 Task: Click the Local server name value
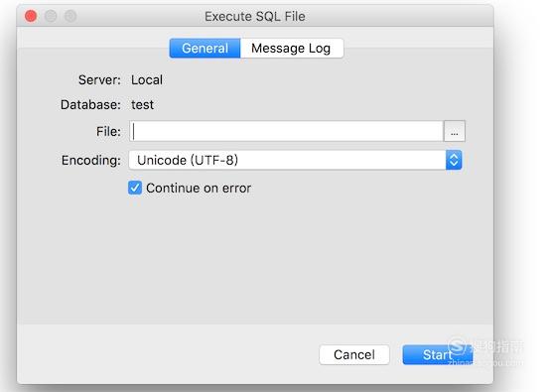pos(147,79)
